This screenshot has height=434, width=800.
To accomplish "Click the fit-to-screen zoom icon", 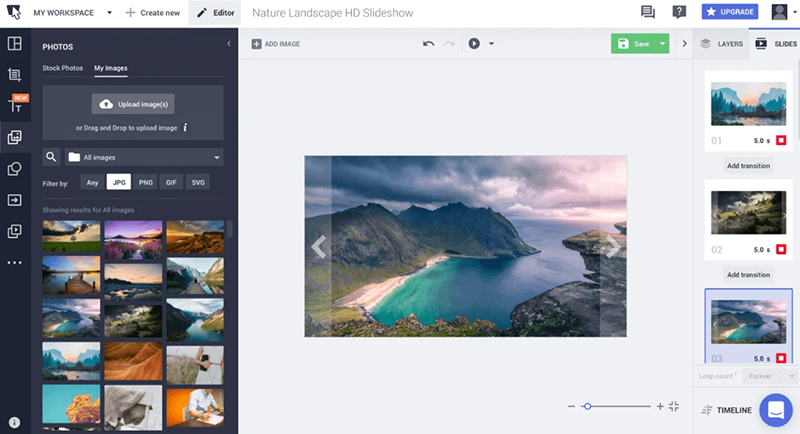I will tap(673, 406).
